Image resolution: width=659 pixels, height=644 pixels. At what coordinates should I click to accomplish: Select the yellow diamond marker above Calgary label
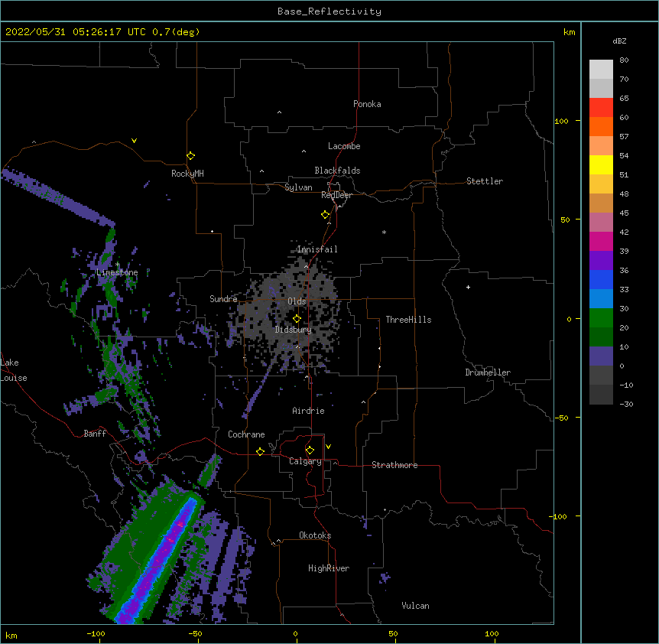click(310, 450)
